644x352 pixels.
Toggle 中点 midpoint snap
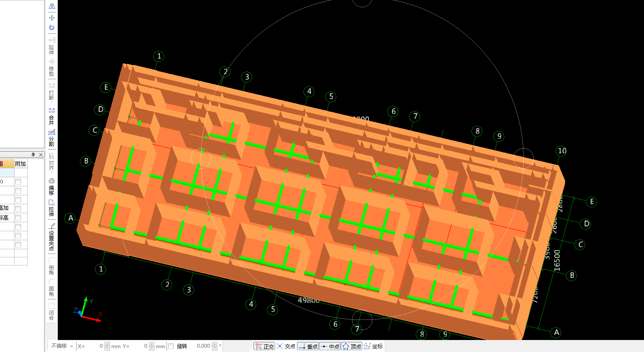coord(330,346)
